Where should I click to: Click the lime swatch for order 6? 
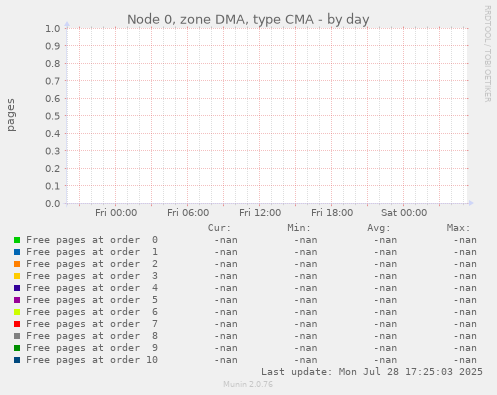tap(17, 312)
